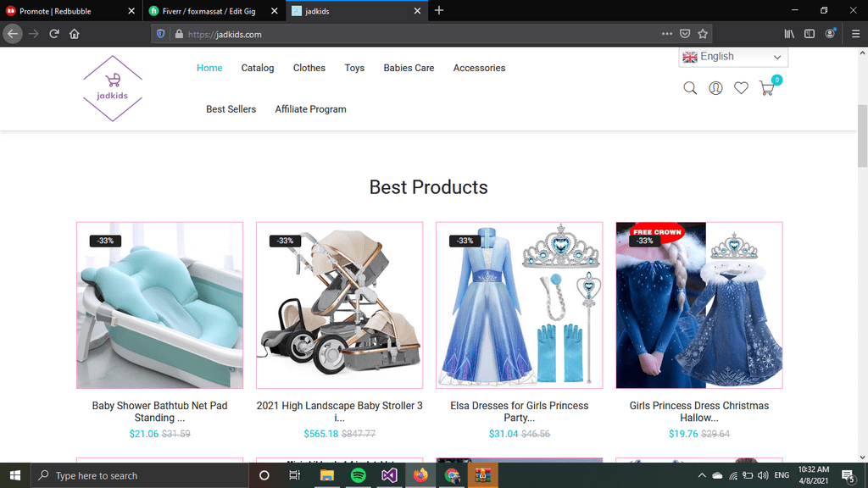
Task: Show hidden system tray icons chevron
Action: 701,475
